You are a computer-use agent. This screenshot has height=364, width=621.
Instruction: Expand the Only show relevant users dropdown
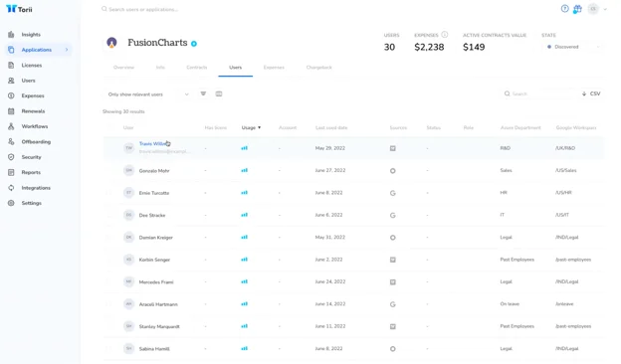click(148, 94)
